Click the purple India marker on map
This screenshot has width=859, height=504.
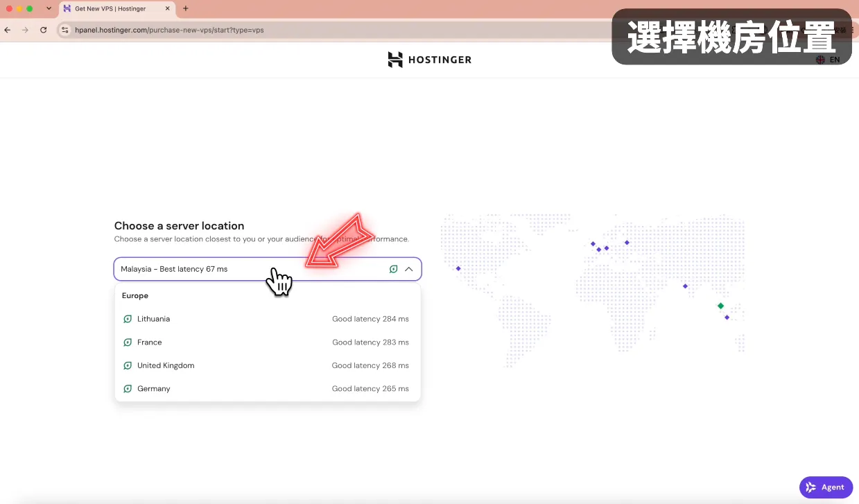[685, 286]
